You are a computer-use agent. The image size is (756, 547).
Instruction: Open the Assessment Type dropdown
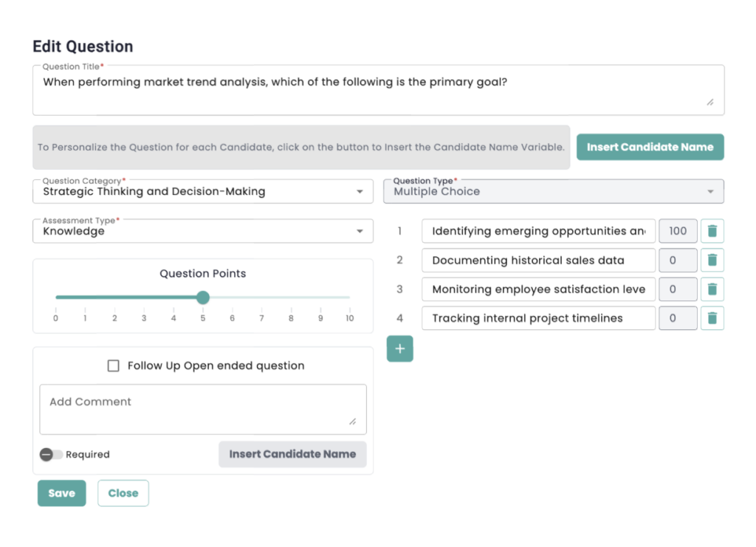[202, 231]
